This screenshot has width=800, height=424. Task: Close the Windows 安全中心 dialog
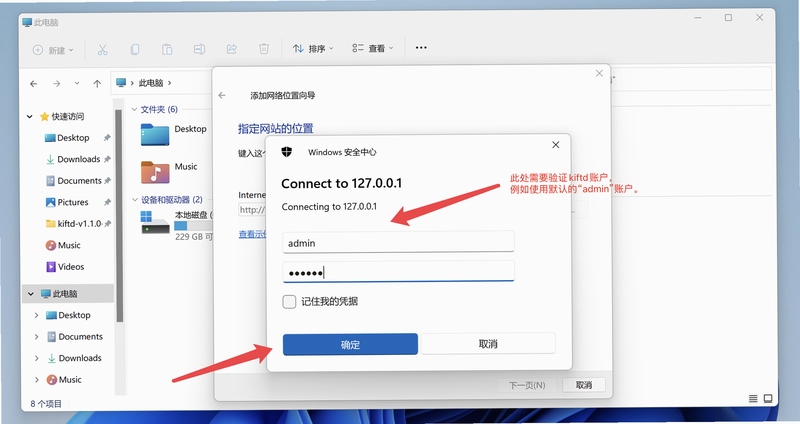pyautogui.click(x=556, y=145)
